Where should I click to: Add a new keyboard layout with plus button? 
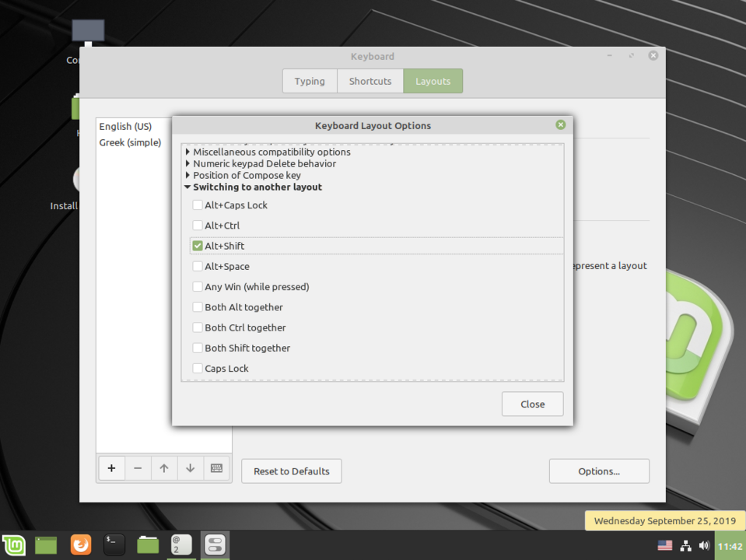[x=112, y=468]
